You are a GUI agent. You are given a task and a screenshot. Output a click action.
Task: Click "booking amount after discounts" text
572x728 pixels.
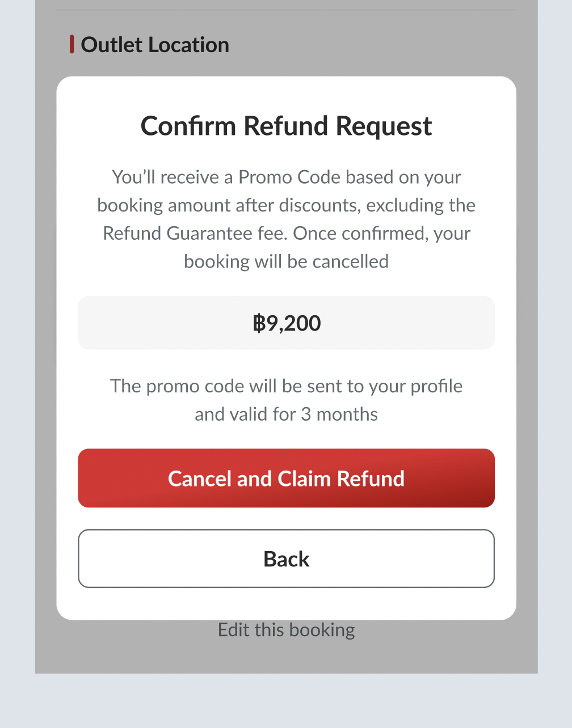(228, 205)
